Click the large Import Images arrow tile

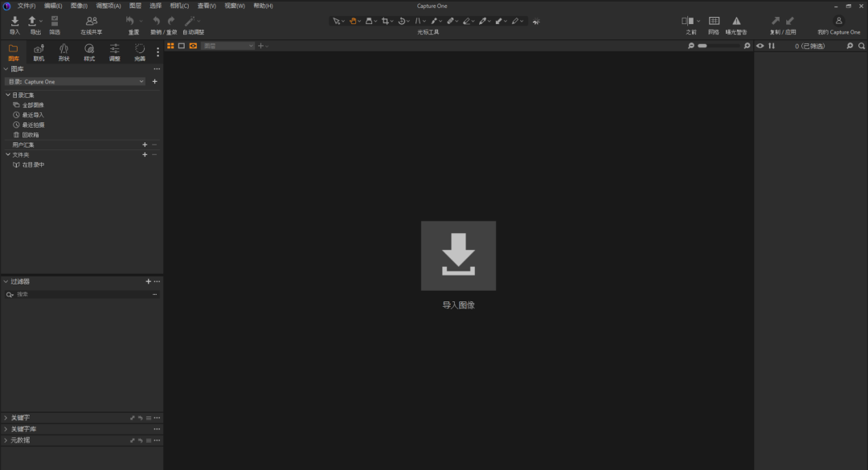[458, 255]
